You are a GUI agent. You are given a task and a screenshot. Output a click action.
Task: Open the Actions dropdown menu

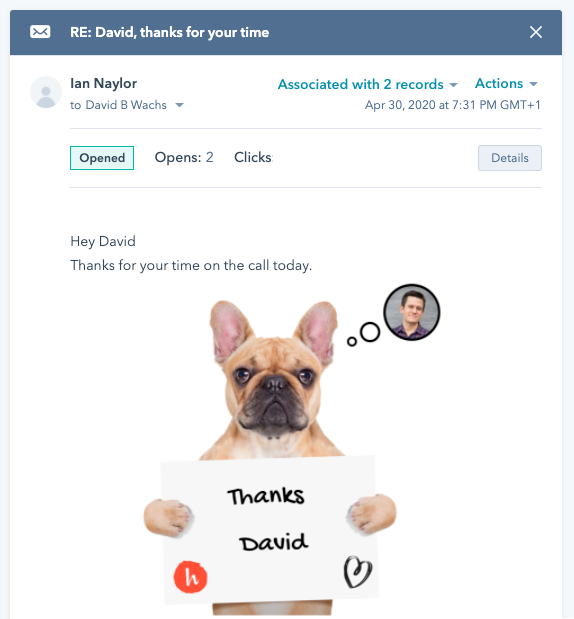506,83
